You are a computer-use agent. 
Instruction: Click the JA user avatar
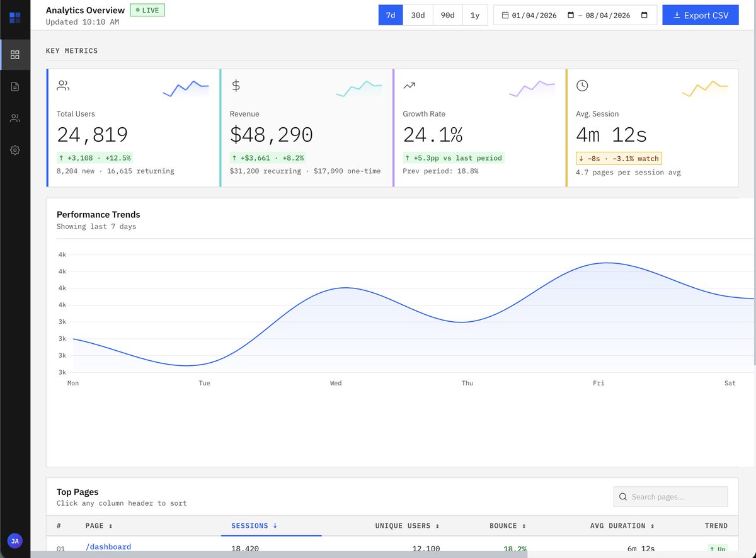pos(15,540)
